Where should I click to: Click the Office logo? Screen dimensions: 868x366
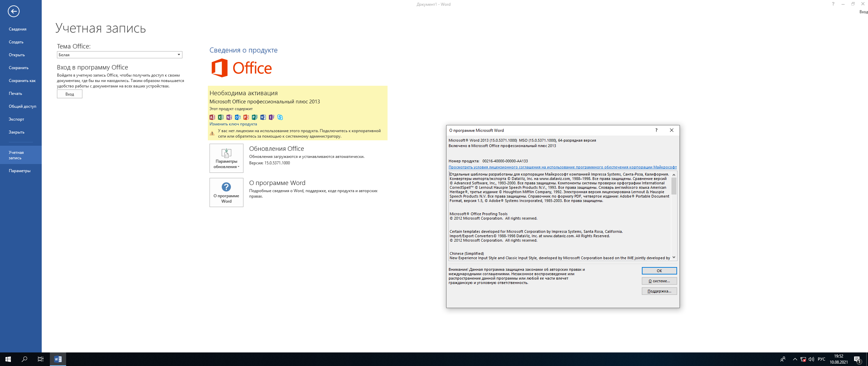[241, 68]
